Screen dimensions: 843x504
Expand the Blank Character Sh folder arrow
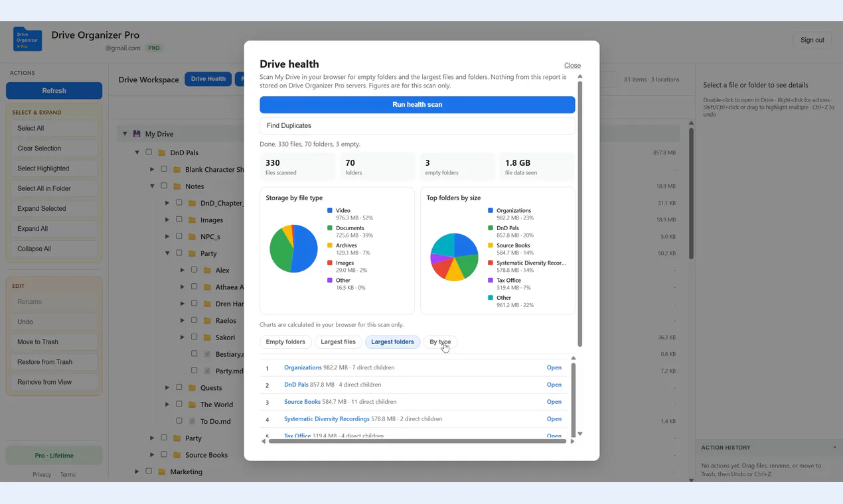152,170
